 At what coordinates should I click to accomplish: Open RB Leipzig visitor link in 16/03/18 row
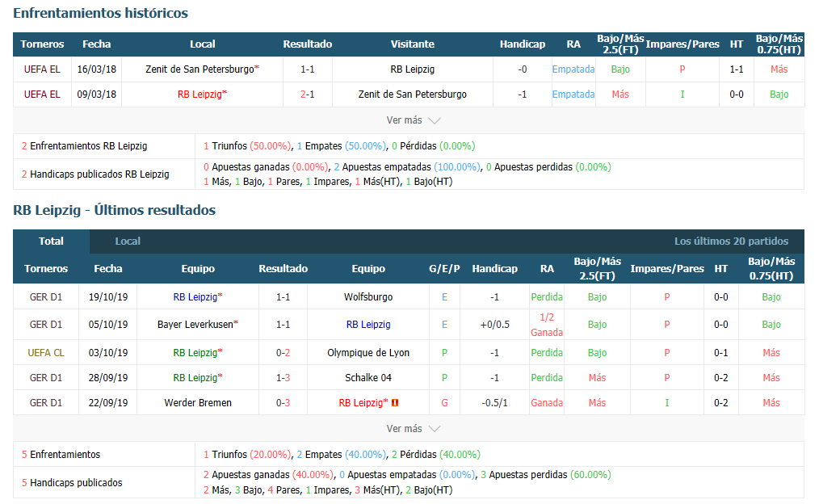coord(412,69)
